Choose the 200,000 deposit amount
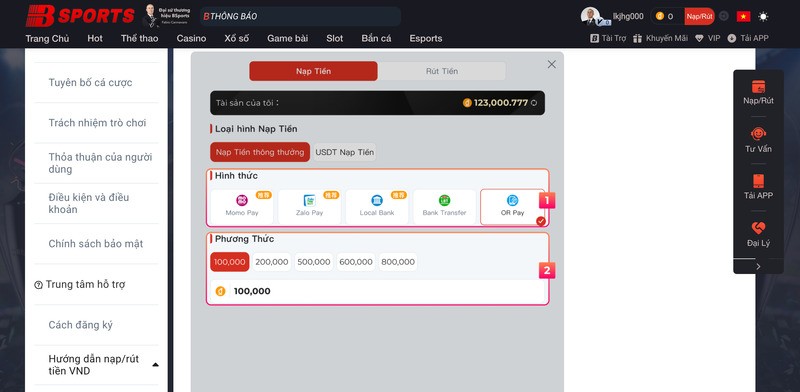The height and width of the screenshot is (392, 800). click(271, 262)
